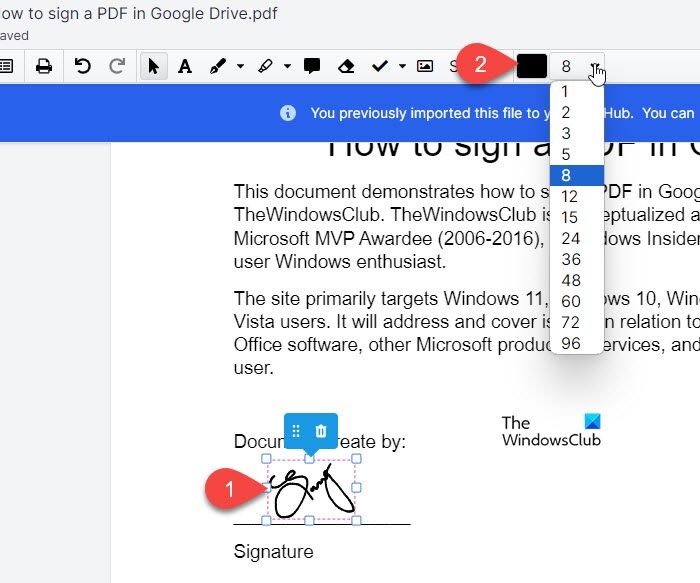The height and width of the screenshot is (583, 700).
Task: Redo the undone action
Action: (117, 66)
